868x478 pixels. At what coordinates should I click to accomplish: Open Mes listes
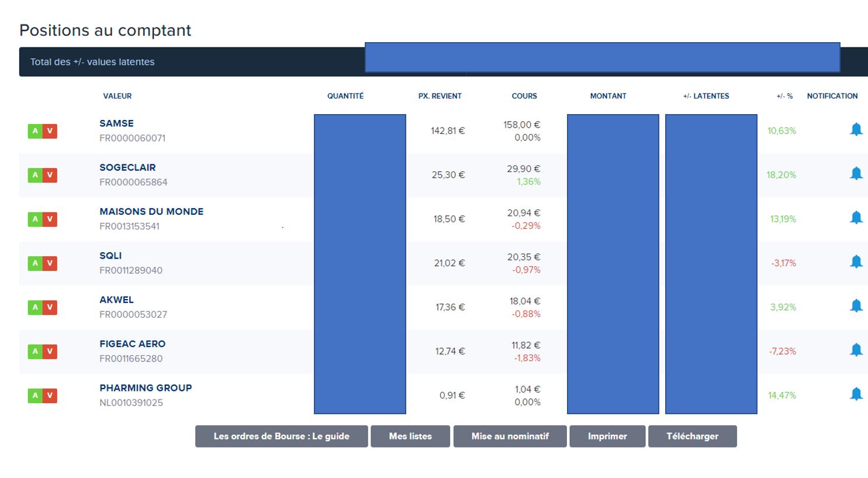(x=410, y=436)
